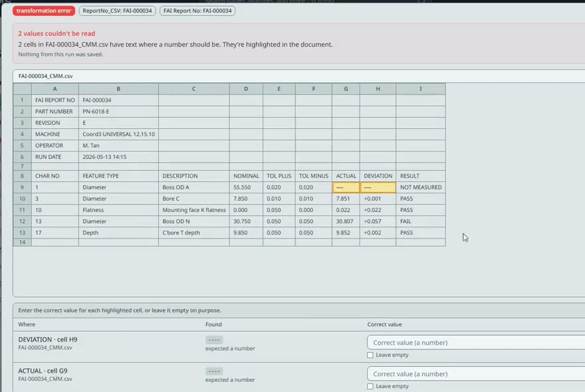The image size is (585, 392).
Task: Click the '7.851' actual value cell
Action: click(x=346, y=199)
